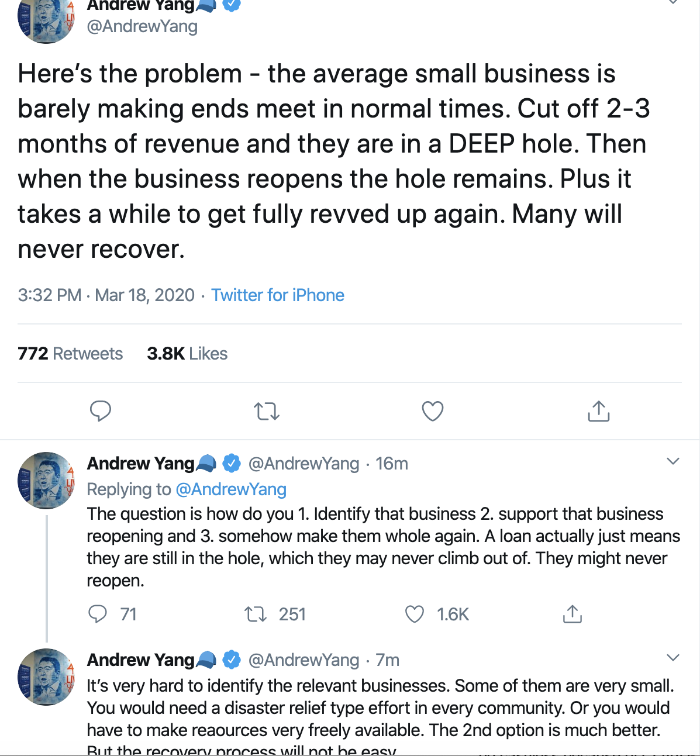700x756 pixels.
Task: Open the Twitter for iPhone link
Action: coord(278,295)
